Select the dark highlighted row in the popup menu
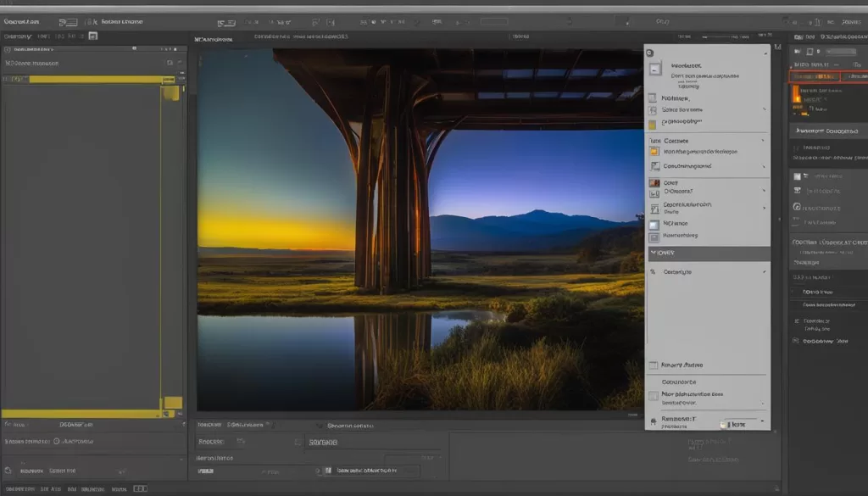Screen dimensions: 868x496 click(707, 253)
